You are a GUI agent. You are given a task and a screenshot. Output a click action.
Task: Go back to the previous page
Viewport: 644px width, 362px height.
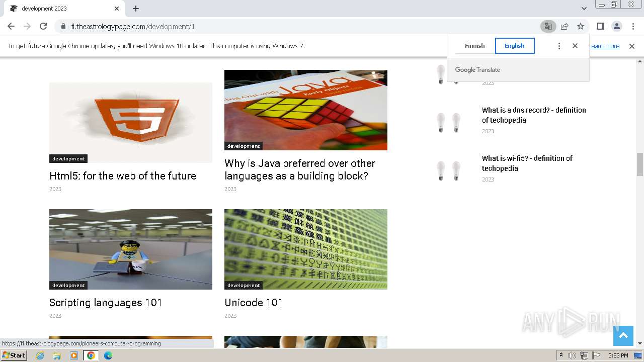11,26
